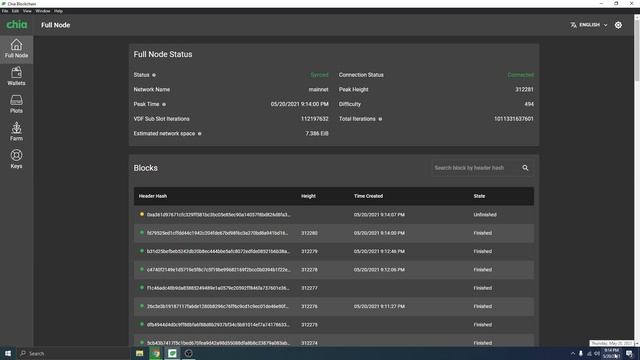Click green status dot for block 312278
Image resolution: width=640 pixels, height=360 pixels.
pyautogui.click(x=142, y=269)
